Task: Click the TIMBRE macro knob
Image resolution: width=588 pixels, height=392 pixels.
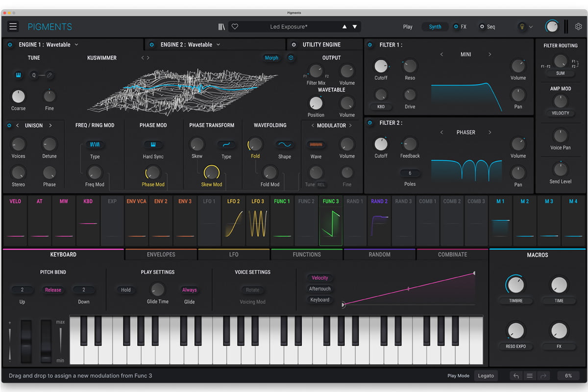Action: coord(515,284)
